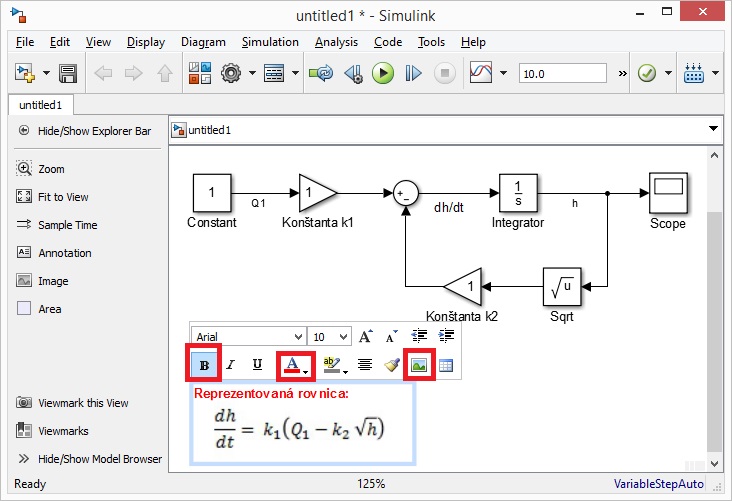
Task: Click the Build Model icon
Action: [x=694, y=73]
